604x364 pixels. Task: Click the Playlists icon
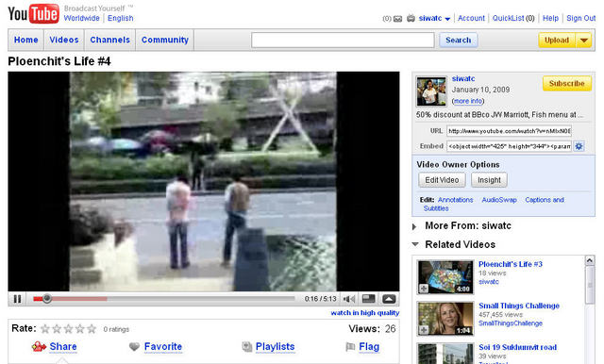click(247, 347)
